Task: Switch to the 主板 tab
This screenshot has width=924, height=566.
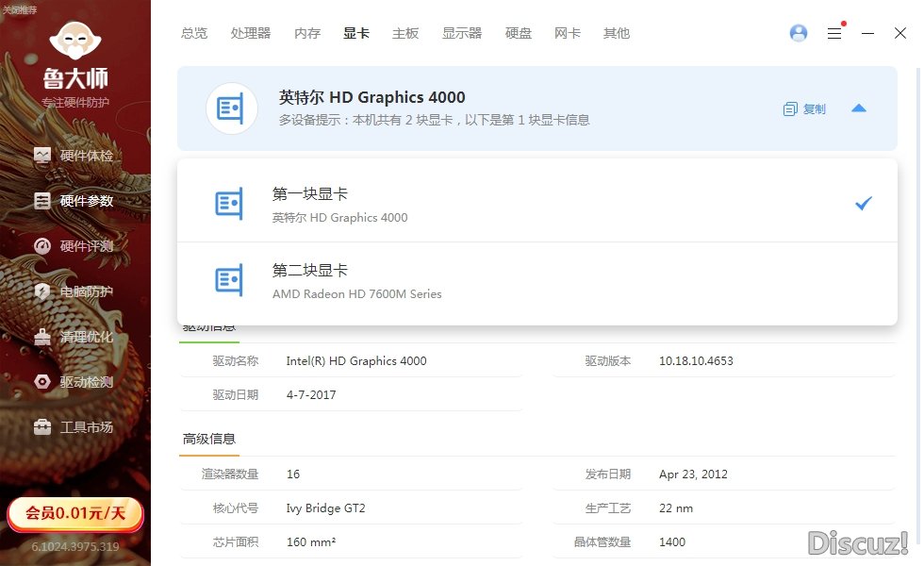Action: [x=405, y=33]
